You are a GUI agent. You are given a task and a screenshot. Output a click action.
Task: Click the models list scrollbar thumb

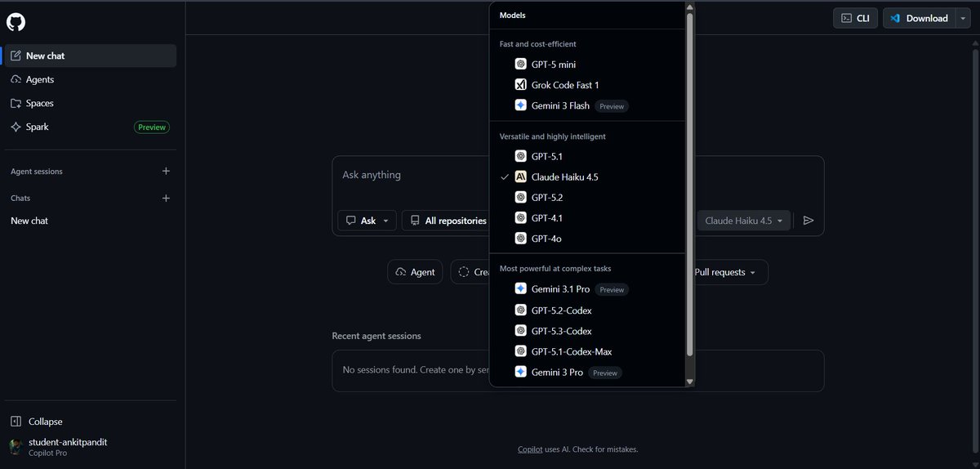(690, 185)
